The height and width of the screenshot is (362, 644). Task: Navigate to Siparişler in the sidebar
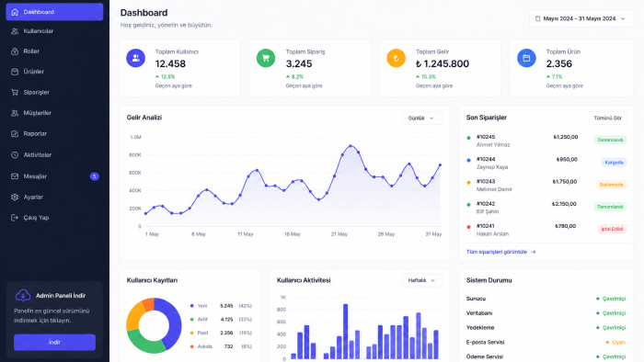54,92
